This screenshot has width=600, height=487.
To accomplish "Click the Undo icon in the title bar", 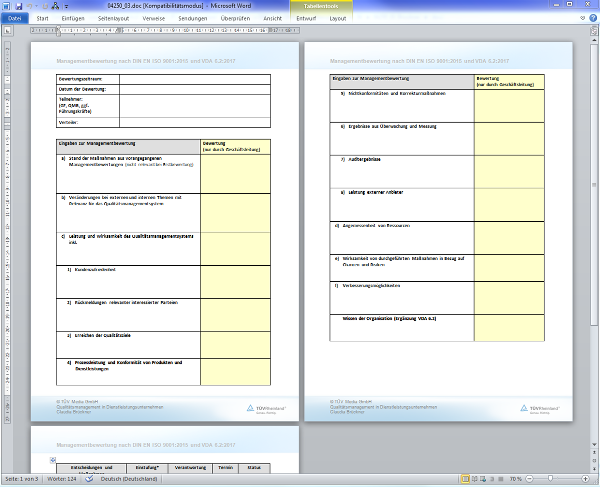I will tap(29, 6).
